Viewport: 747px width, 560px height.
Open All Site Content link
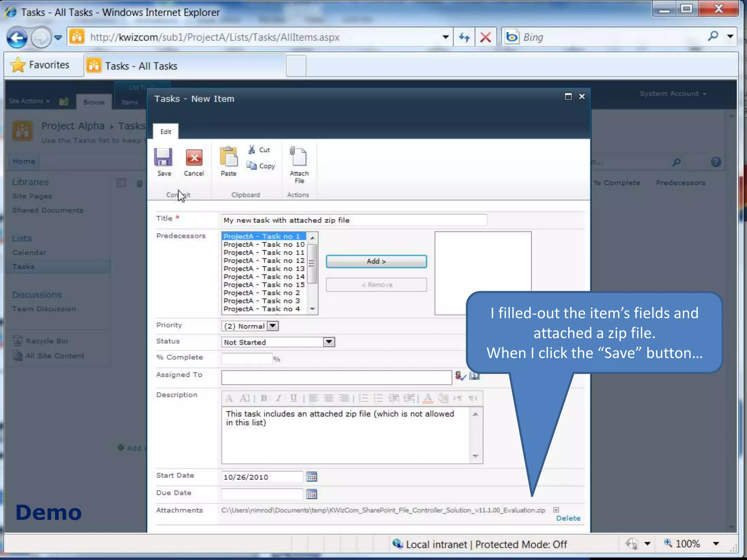click(55, 356)
